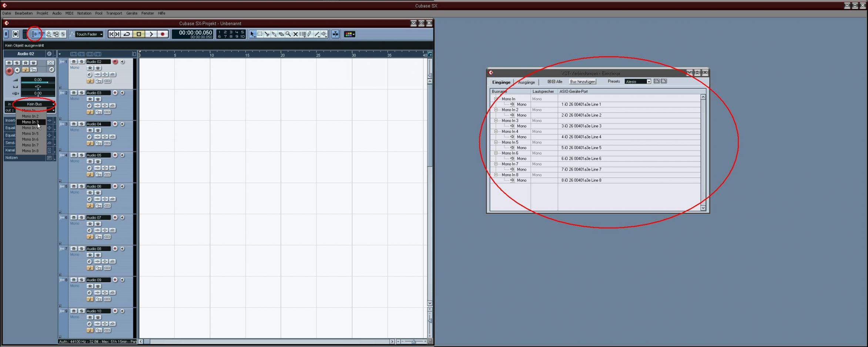Click the Show Inspector toolbar icon
Viewport: 868px width, 347px height.
34,34
